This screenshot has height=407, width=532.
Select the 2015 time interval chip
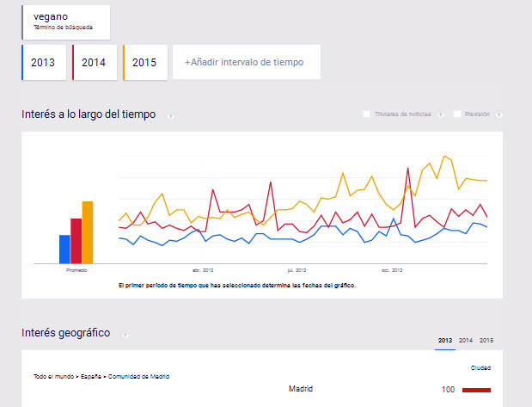(x=145, y=63)
